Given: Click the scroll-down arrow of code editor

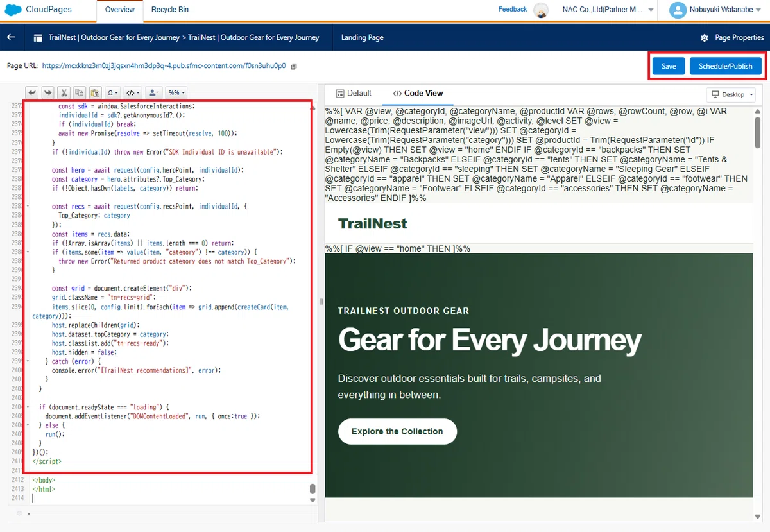Looking at the screenshot, I should 312,500.
